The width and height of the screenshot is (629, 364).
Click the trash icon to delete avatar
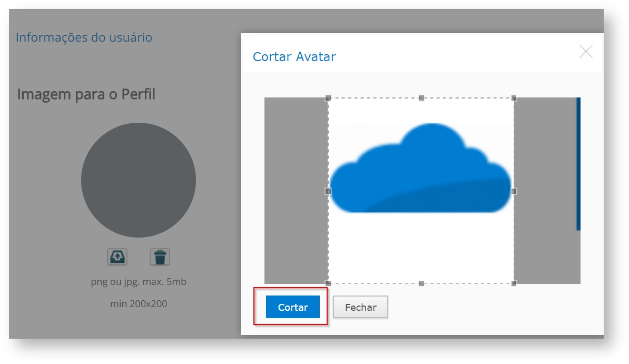(x=160, y=257)
